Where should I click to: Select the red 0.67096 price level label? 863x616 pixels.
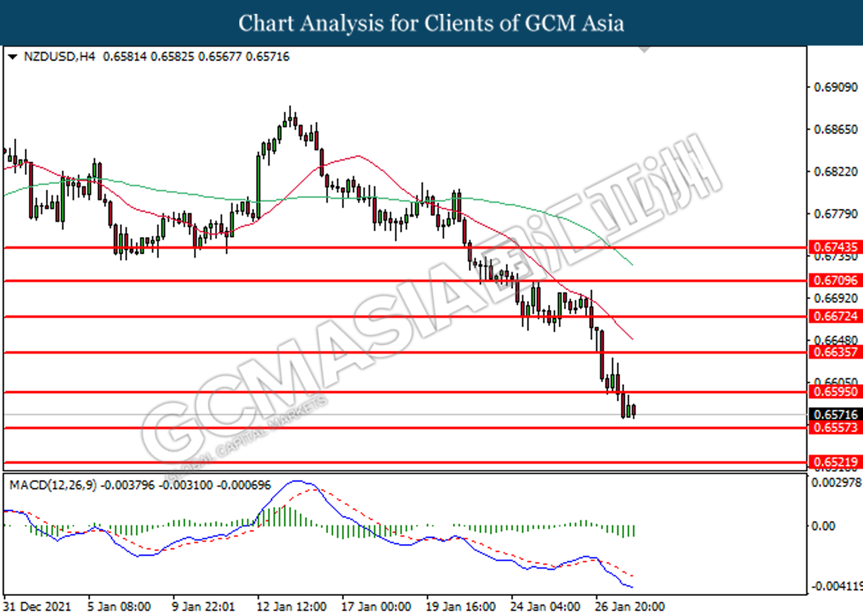[x=835, y=281]
